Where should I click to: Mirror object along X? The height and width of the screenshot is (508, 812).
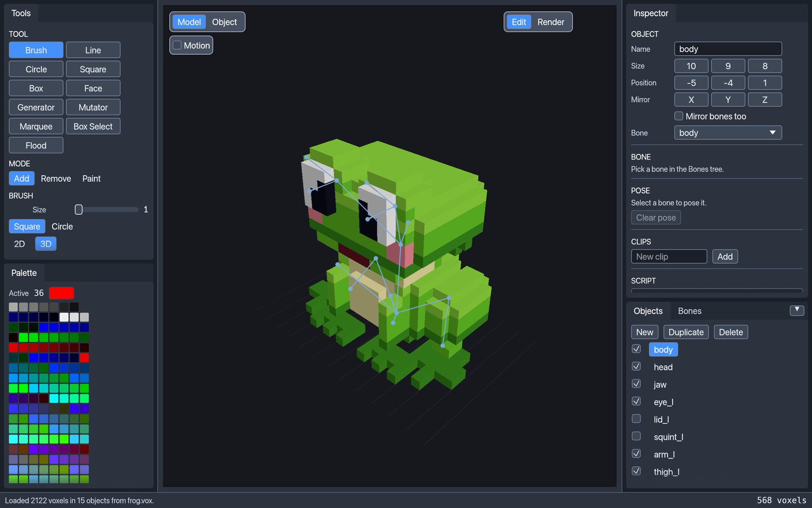coord(691,100)
